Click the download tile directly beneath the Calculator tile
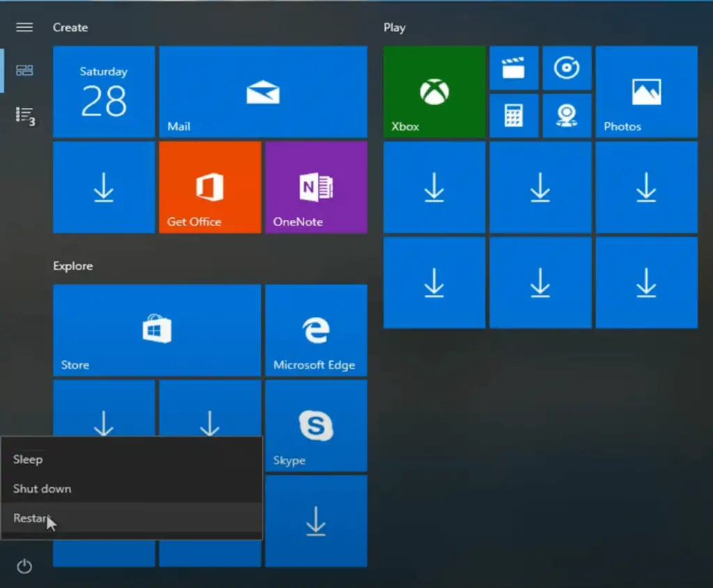This screenshot has width=713, height=588. coord(540,187)
